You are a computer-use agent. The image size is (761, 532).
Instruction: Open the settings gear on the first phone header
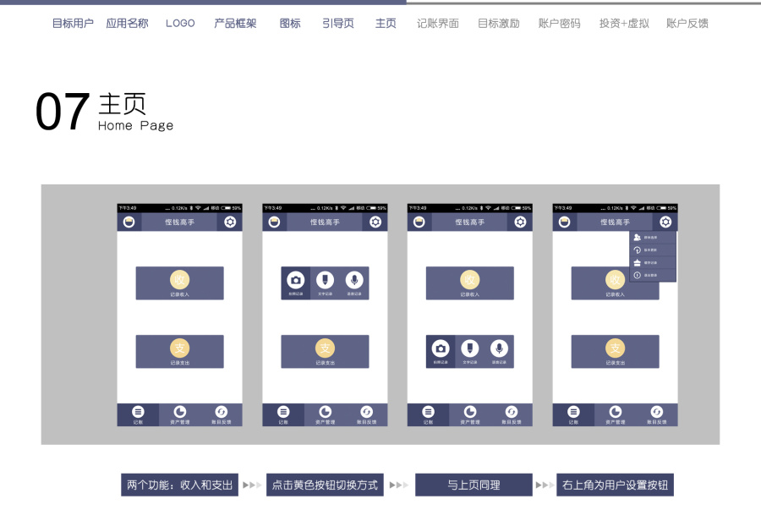pos(228,221)
